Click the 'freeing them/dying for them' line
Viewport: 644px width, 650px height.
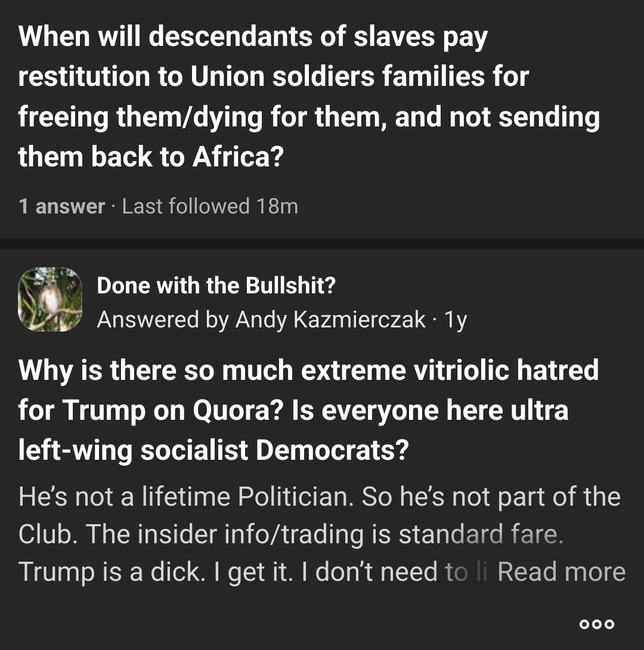(x=203, y=117)
